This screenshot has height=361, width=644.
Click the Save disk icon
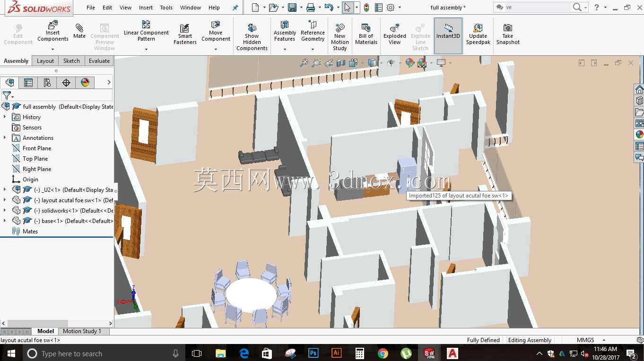(x=292, y=8)
